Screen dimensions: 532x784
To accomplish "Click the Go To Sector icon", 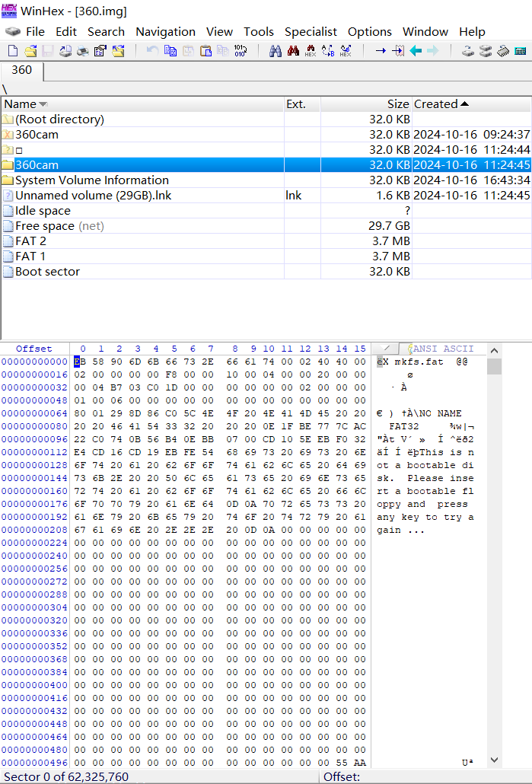I will [x=398, y=51].
